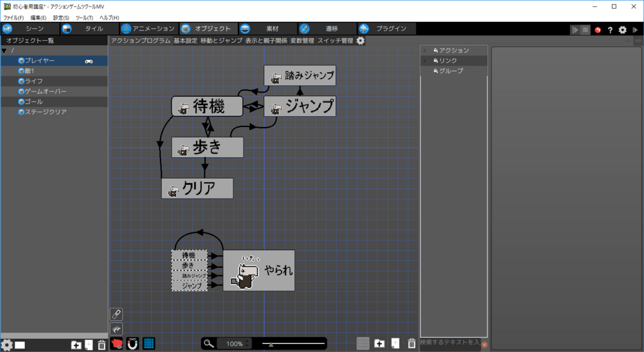This screenshot has height=352, width=644.
Task: Open help with the question mark icon
Action: 610,30
